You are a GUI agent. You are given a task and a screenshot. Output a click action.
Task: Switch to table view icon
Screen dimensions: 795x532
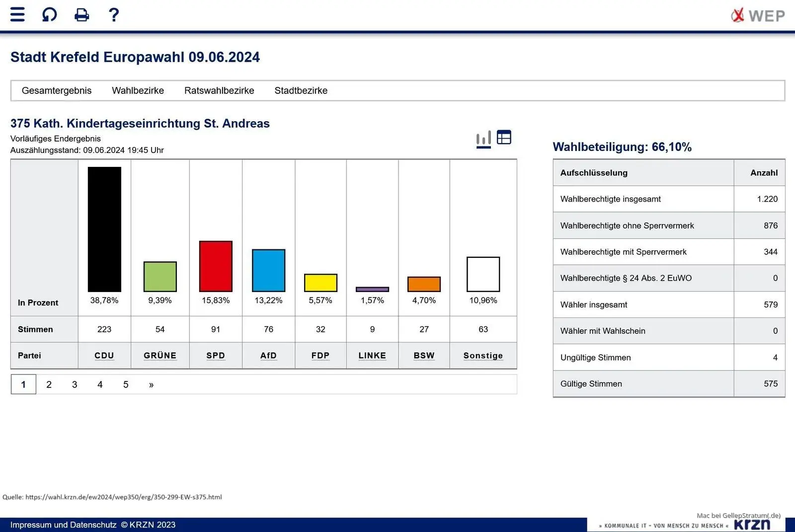click(504, 137)
